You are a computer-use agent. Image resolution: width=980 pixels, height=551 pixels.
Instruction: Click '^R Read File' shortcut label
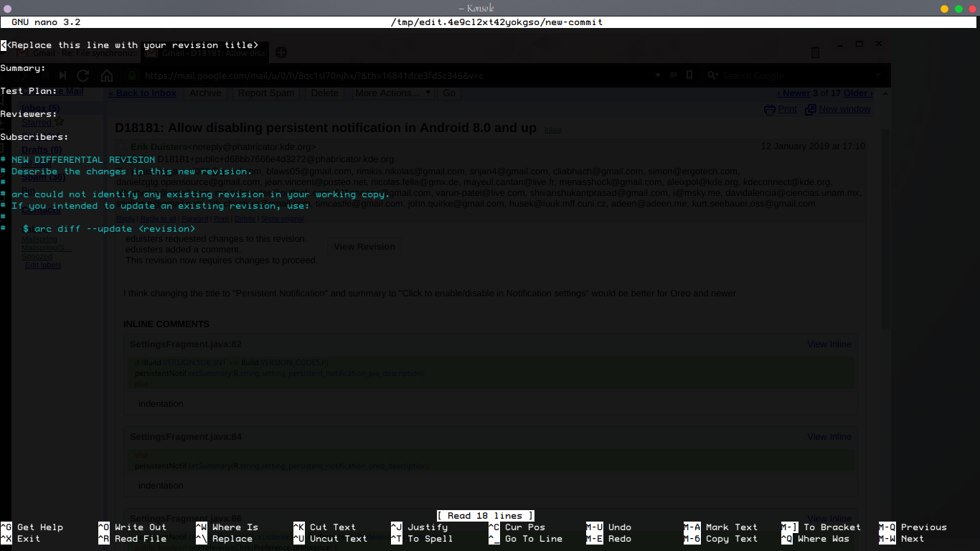tap(132, 539)
